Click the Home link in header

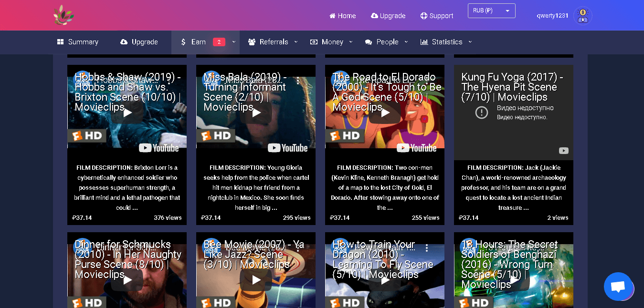342,16
